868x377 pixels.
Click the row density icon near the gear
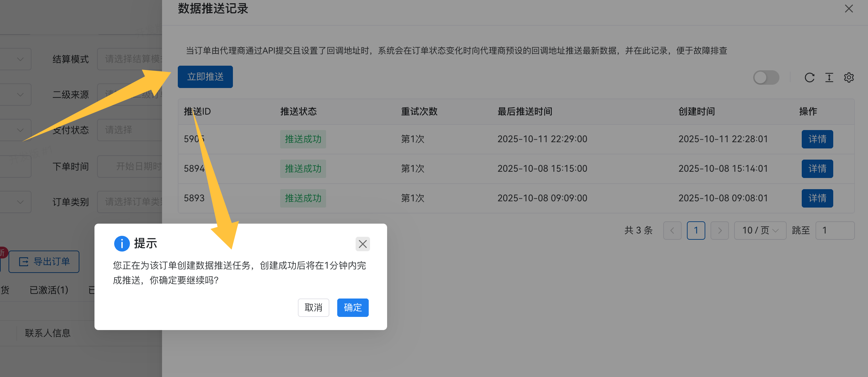click(x=829, y=78)
